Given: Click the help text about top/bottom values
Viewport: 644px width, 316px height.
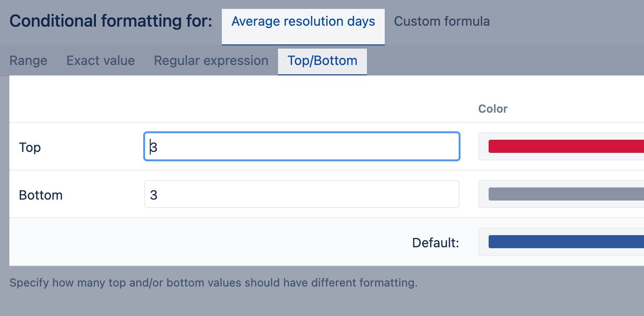Looking at the screenshot, I should (213, 283).
